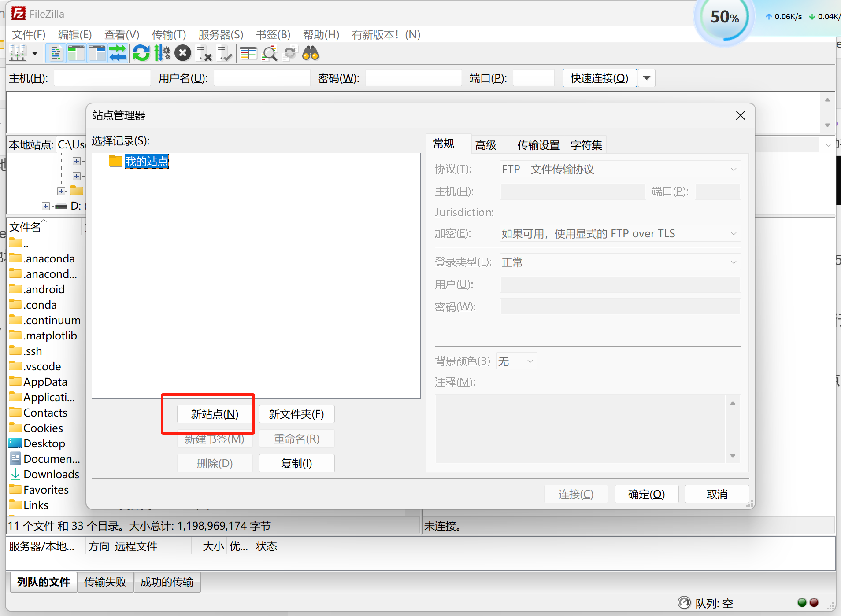Sort by the 文件名 column header

click(26, 227)
